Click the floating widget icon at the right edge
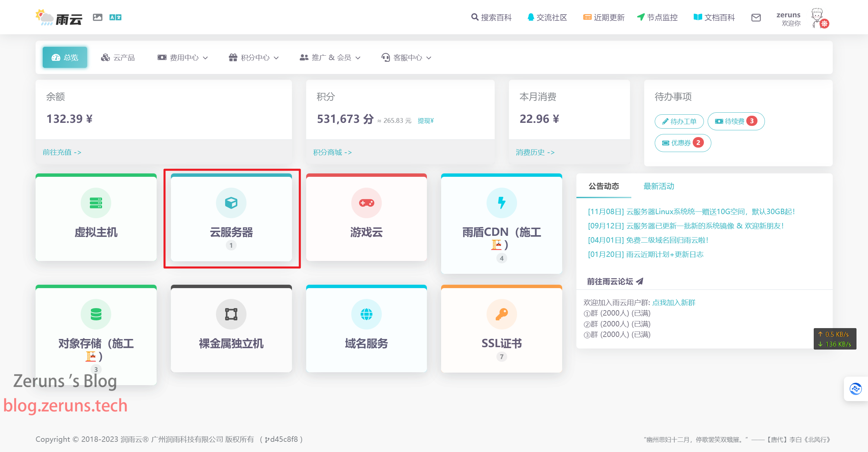Image resolution: width=868 pixels, height=452 pixels. click(855, 389)
